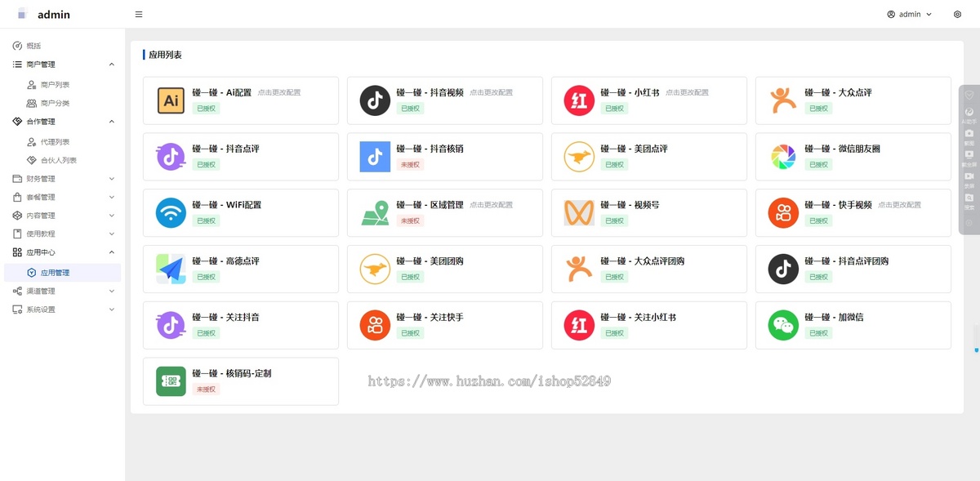980x481 pixels.
Task: Click 点击更改配置 next to 快手视频
Action: pos(899,205)
